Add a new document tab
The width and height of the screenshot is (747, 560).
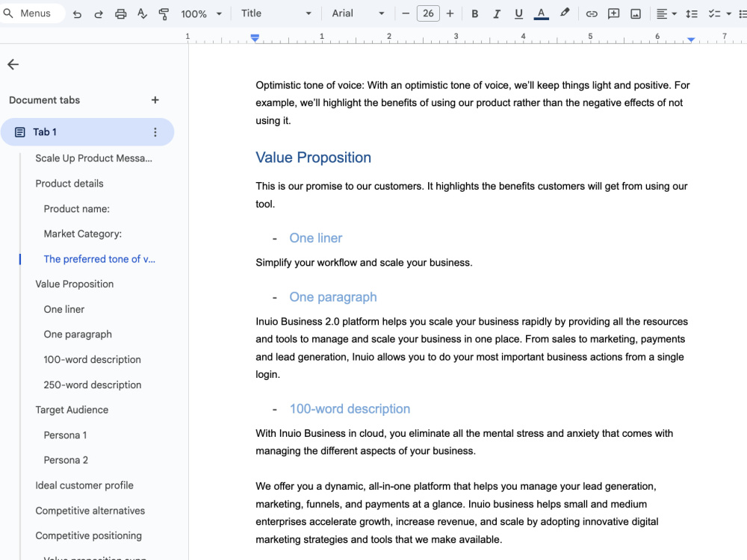pyautogui.click(x=155, y=100)
